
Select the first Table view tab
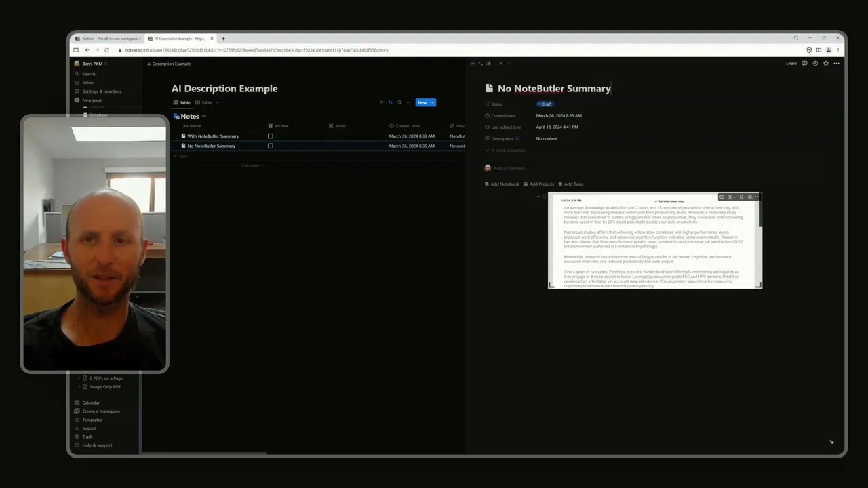[x=182, y=103]
